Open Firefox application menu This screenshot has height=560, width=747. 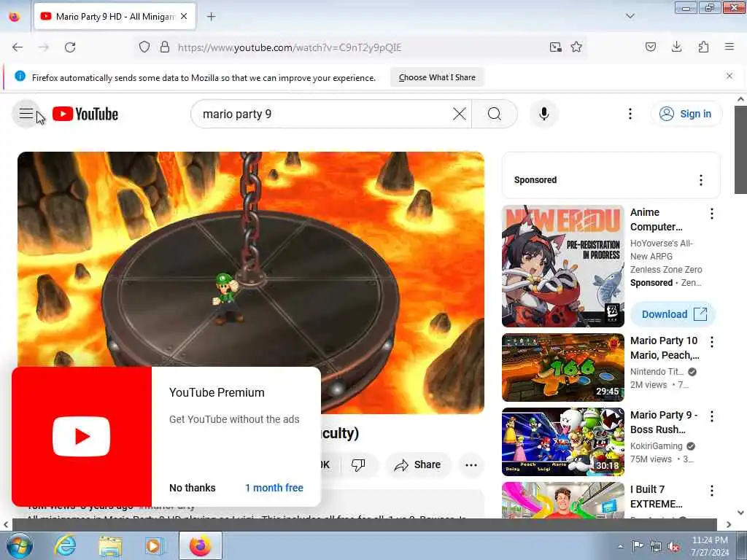pos(729,47)
